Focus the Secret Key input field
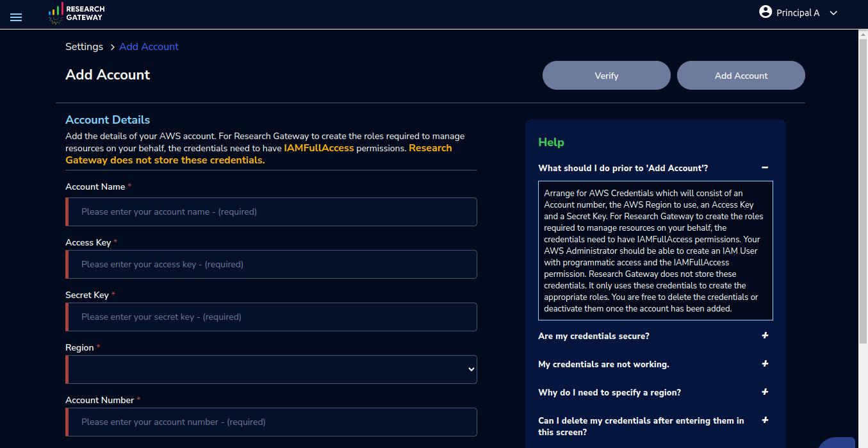The width and height of the screenshot is (868, 448). 271,317
